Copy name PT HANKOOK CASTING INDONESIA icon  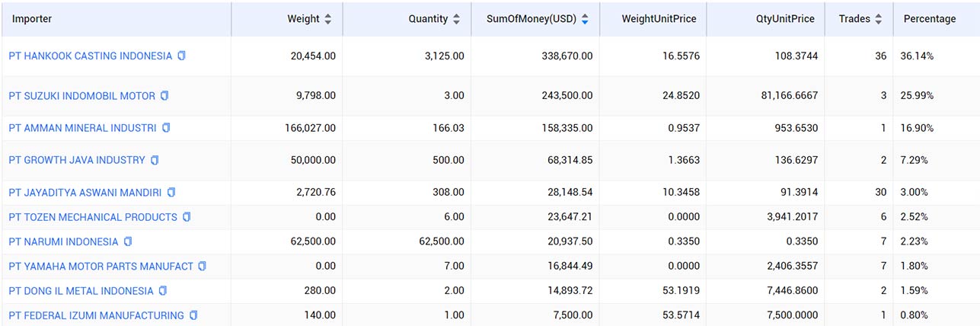coord(182,56)
